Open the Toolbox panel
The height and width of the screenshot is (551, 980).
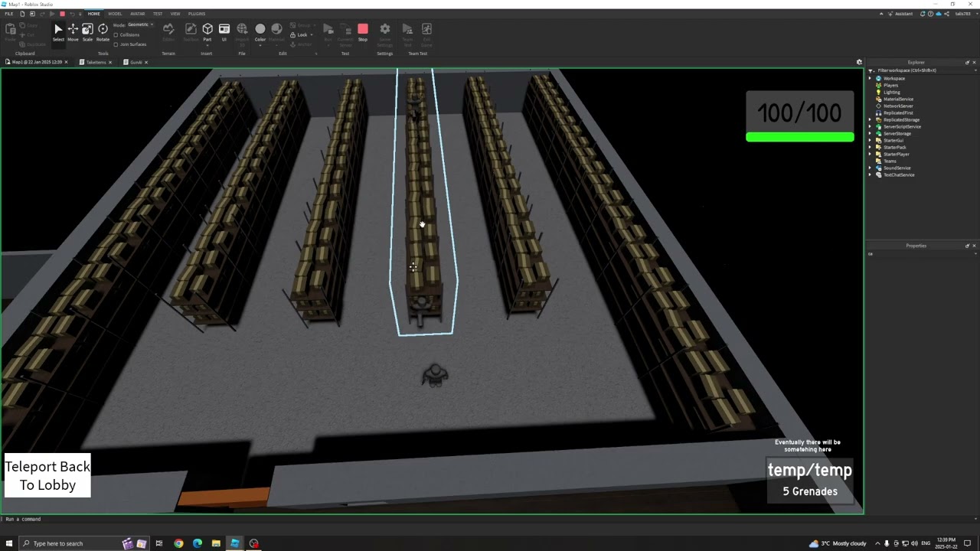click(x=191, y=31)
